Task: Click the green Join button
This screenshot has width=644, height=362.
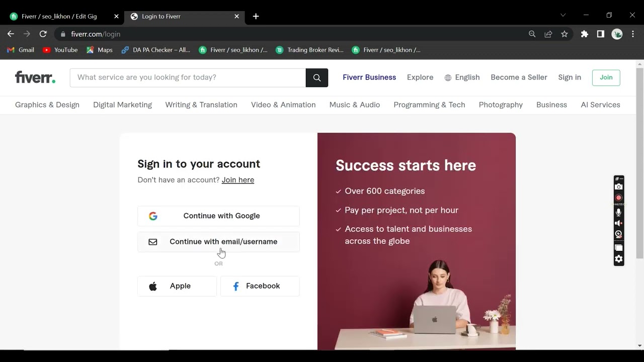Action: (606, 77)
